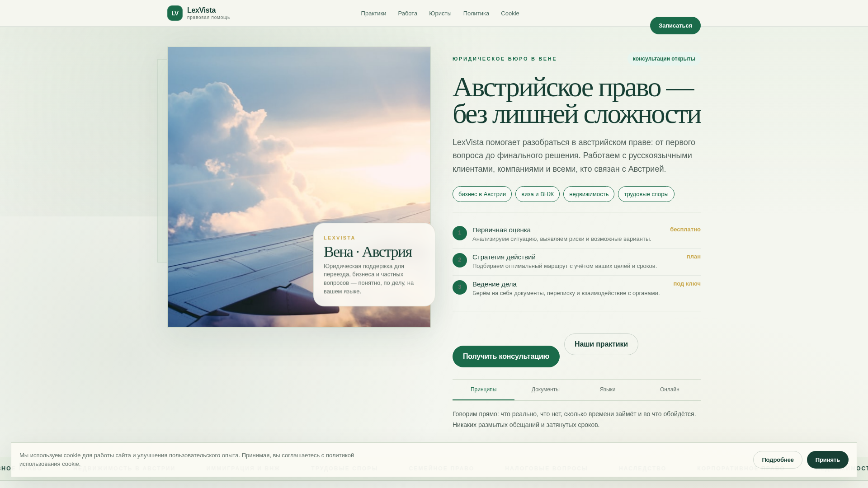
Task: Select the 'трудовые споры' tag
Action: coord(646,194)
